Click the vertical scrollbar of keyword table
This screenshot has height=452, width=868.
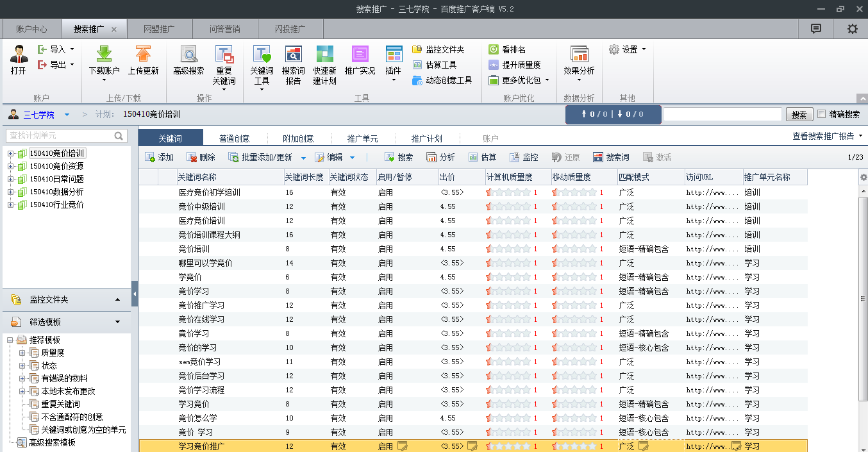(x=863, y=298)
